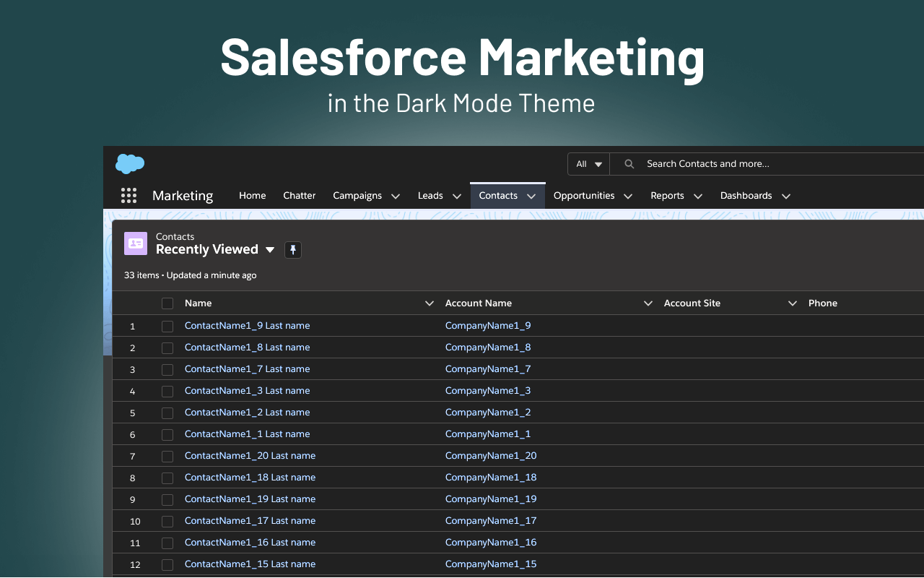Pin the Recently Viewed list view

pyautogui.click(x=292, y=249)
